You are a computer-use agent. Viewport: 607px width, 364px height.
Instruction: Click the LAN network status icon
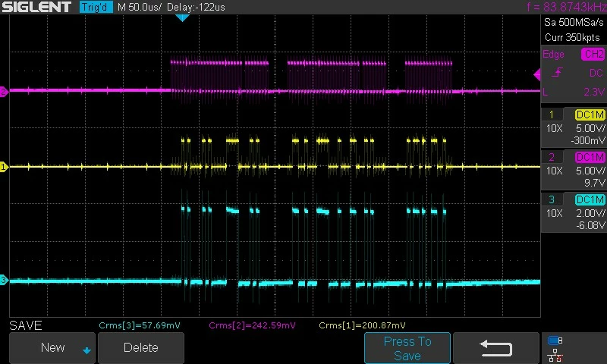[555, 356]
